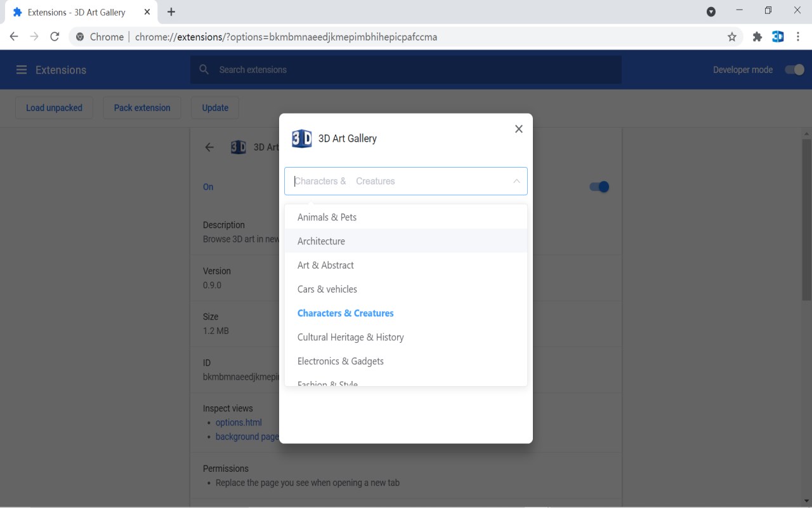Open the Chrome three-dot menu

point(798,37)
